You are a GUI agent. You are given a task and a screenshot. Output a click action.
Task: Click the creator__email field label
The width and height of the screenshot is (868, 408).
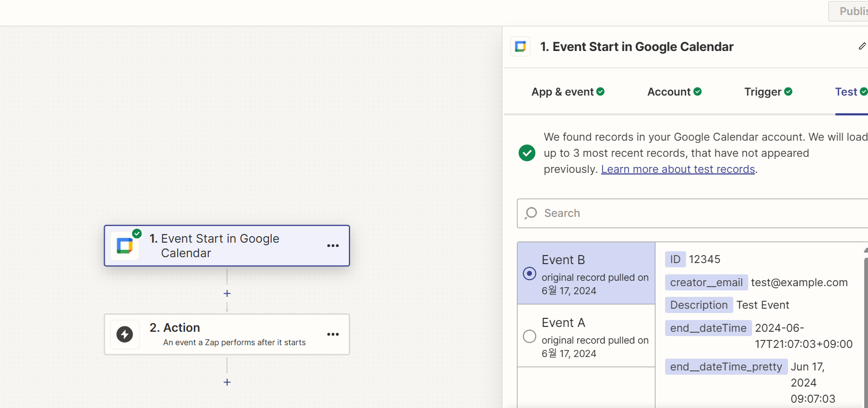[706, 282]
